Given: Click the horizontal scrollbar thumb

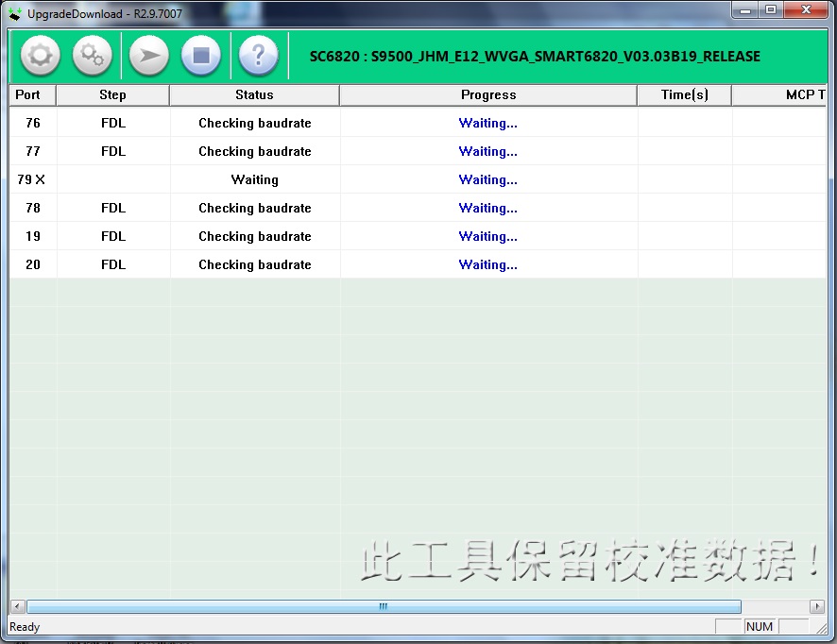Looking at the screenshot, I should click(x=384, y=606).
